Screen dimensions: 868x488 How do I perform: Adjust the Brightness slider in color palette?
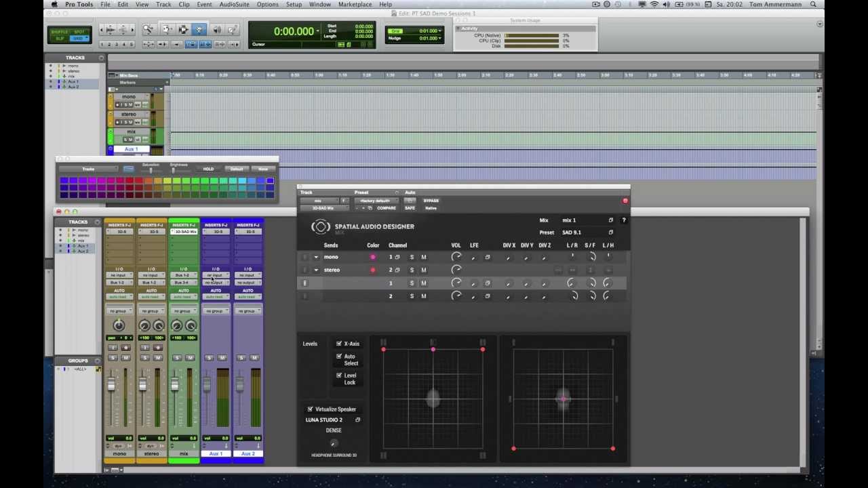coord(173,170)
